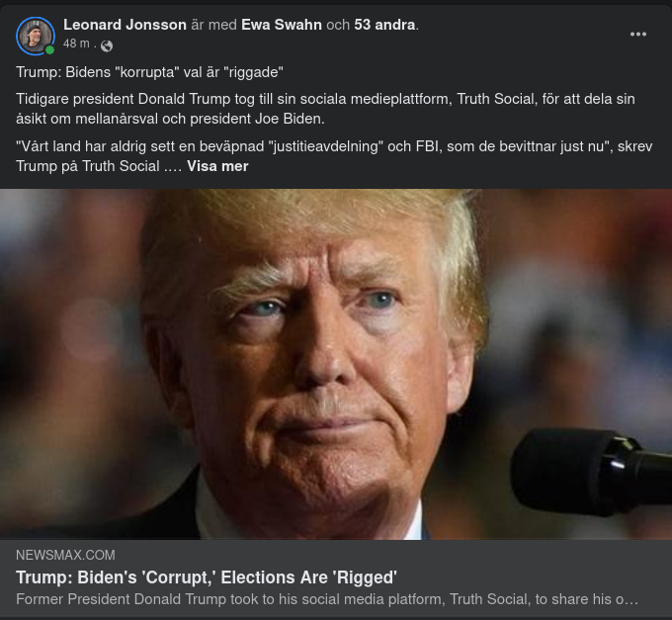Open Leonard Jonsson's profile name link
Viewport: 672px width, 620px height.
[x=125, y=25]
